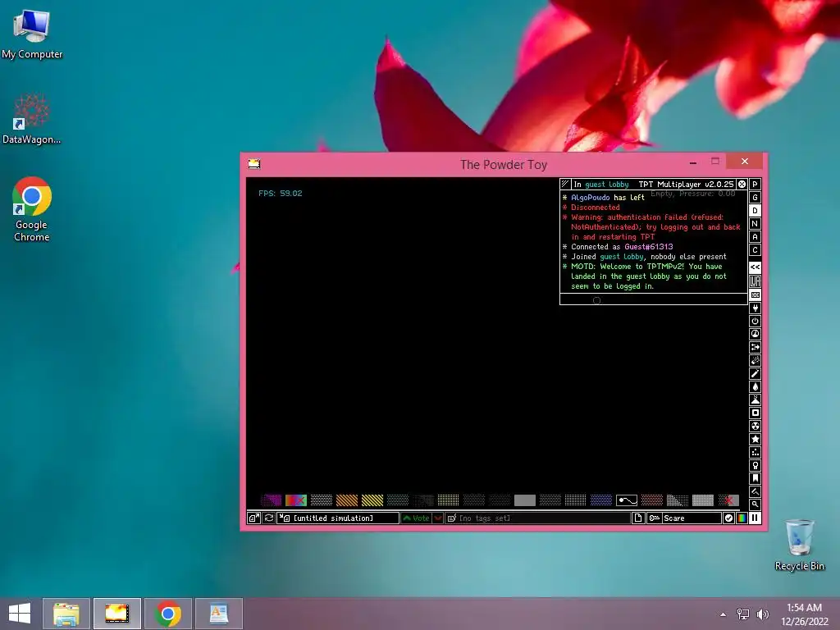Open the Sensors gauge menu icon
This screenshot has height=630, width=840.
(x=755, y=334)
